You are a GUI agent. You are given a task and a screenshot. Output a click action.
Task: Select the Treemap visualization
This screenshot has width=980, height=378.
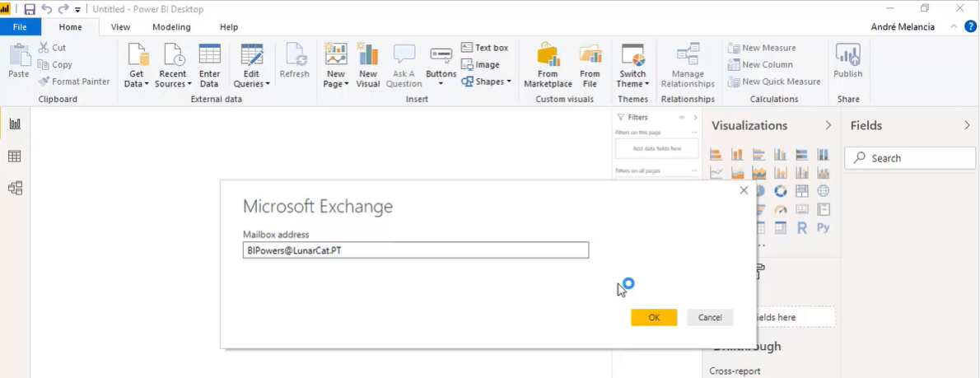(x=802, y=190)
